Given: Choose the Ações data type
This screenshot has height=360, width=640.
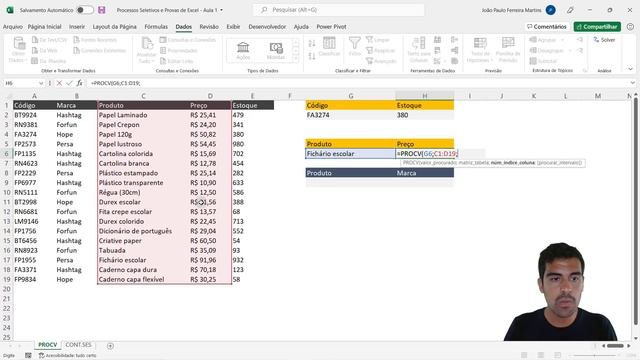Looking at the screenshot, I should click(x=243, y=50).
